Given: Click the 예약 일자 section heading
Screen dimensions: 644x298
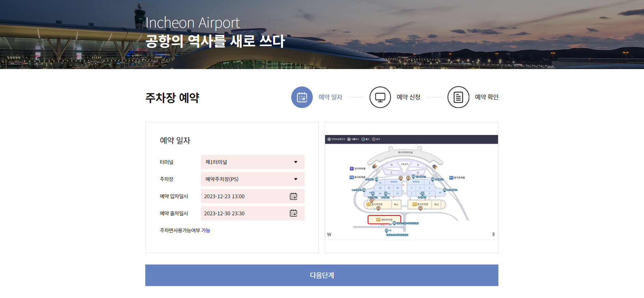Looking at the screenshot, I should 175,140.
